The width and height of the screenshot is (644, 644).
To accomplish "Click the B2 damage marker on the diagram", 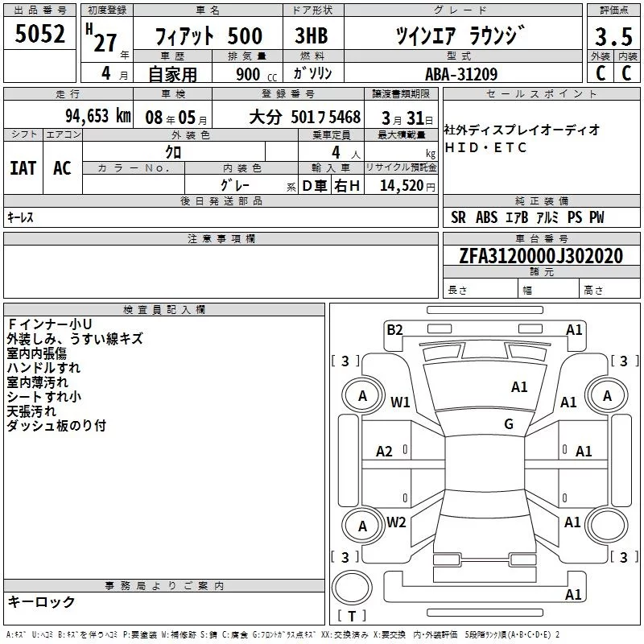I will coord(394,328).
